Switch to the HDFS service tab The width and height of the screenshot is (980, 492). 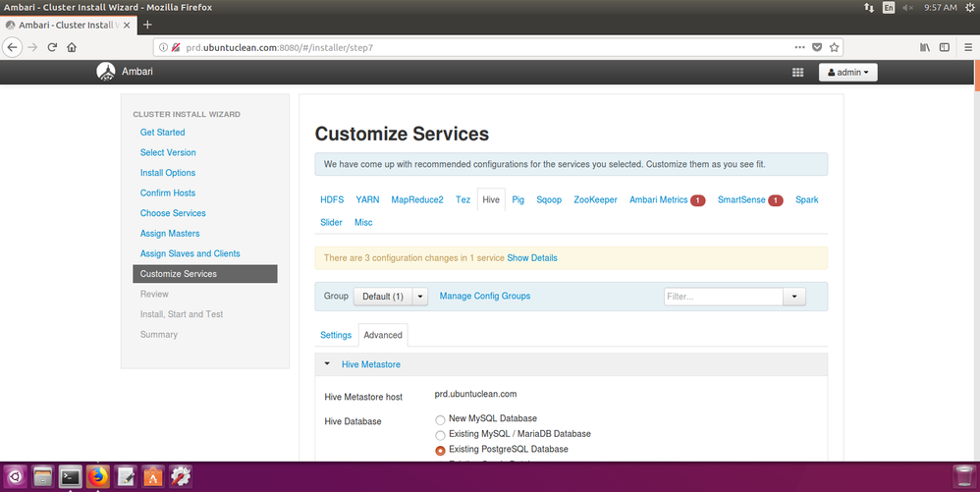[x=332, y=199]
